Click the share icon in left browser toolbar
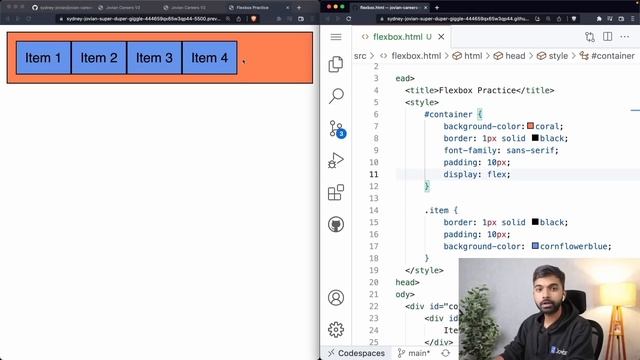The height and width of the screenshot is (360, 640). pyautogui.click(x=239, y=19)
